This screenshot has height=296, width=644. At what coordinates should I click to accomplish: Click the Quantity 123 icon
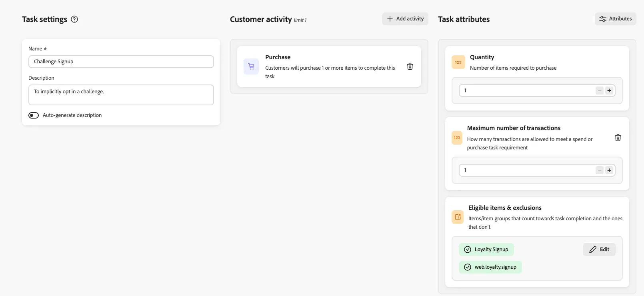pos(458,62)
